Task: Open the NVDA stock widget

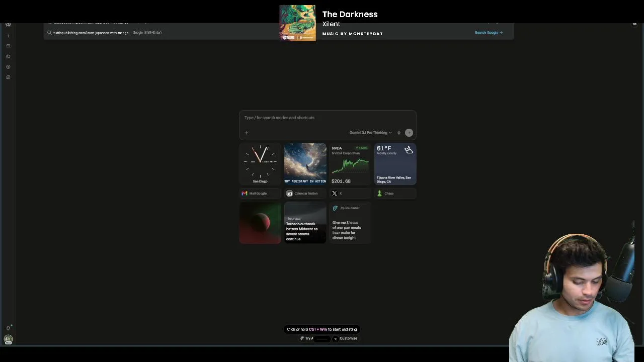Action: tap(350, 164)
